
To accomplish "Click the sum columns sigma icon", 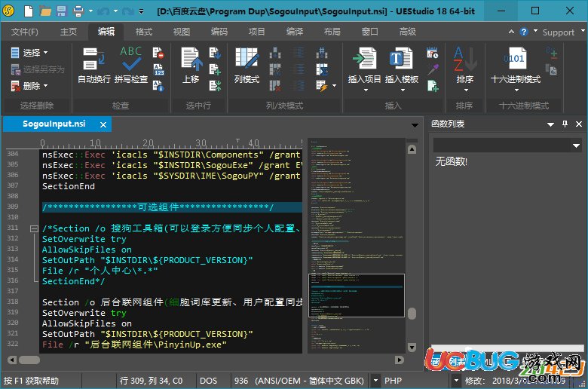I will pyautogui.click(x=321, y=69).
